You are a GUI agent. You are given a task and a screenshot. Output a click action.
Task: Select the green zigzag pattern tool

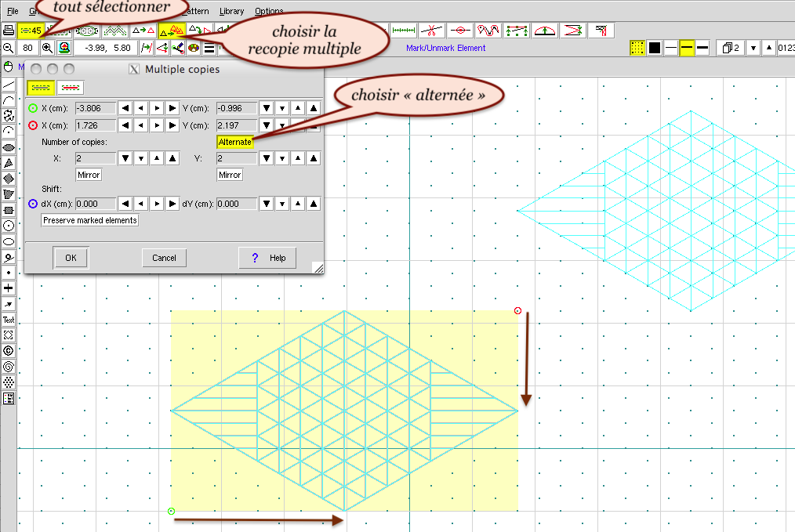coord(115,31)
